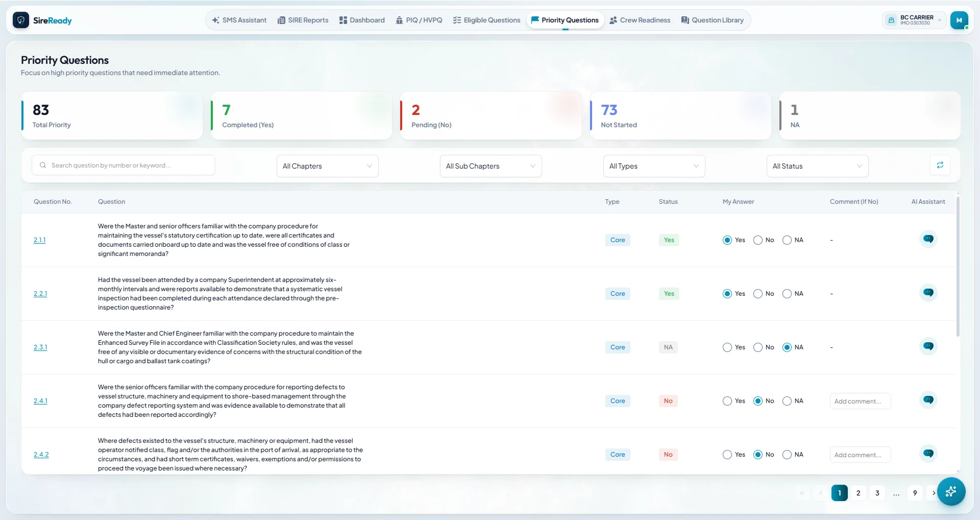The height and width of the screenshot is (520, 980).
Task: Select No answer for question 2.3.1
Action: [758, 347]
